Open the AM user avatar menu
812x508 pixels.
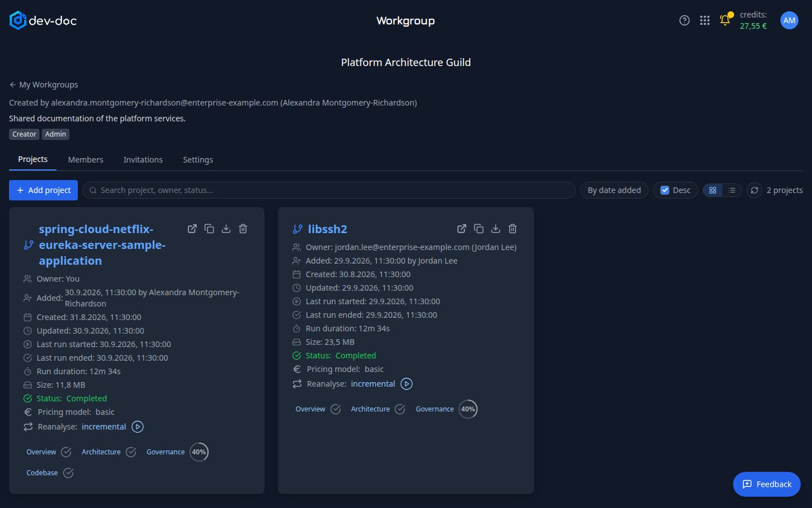click(789, 20)
